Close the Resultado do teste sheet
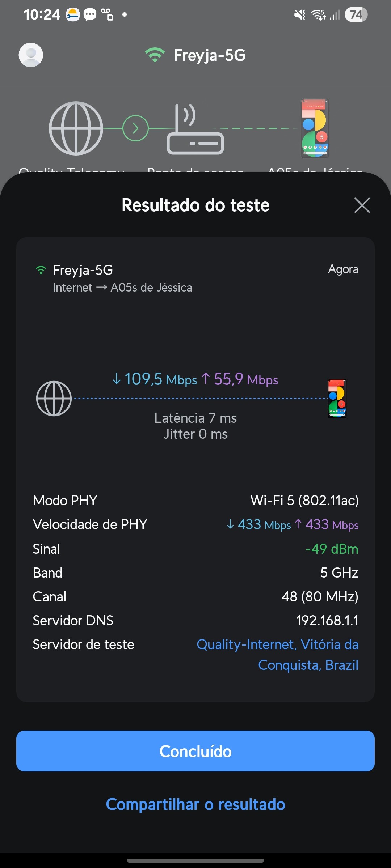391x868 pixels. pos(362,205)
